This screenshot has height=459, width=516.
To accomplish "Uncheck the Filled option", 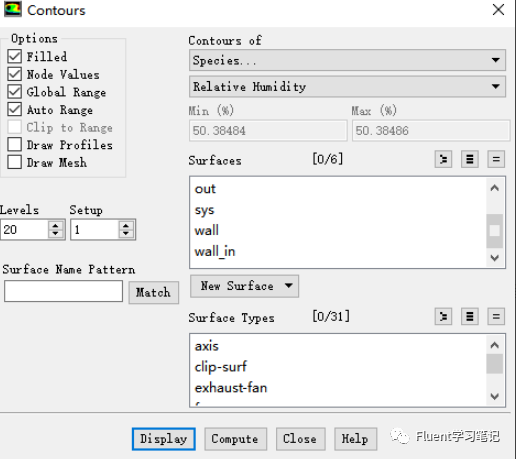I will [15, 56].
